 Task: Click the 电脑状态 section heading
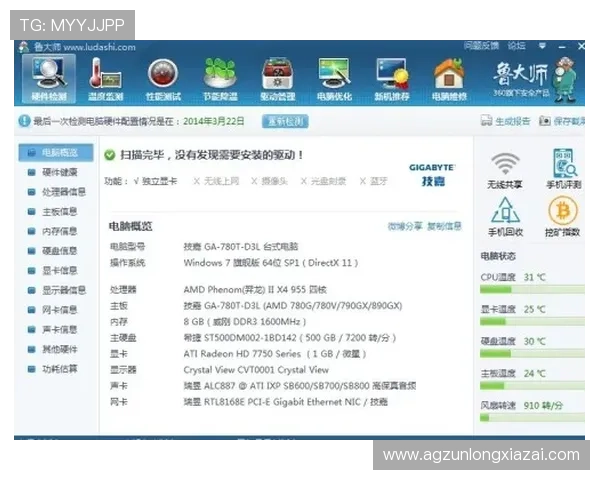(498, 256)
